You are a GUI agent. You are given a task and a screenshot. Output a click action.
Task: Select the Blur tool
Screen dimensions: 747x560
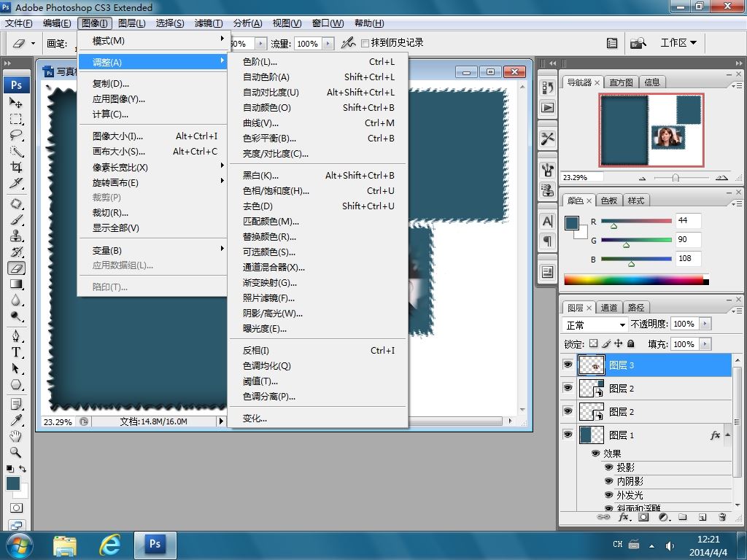point(16,300)
